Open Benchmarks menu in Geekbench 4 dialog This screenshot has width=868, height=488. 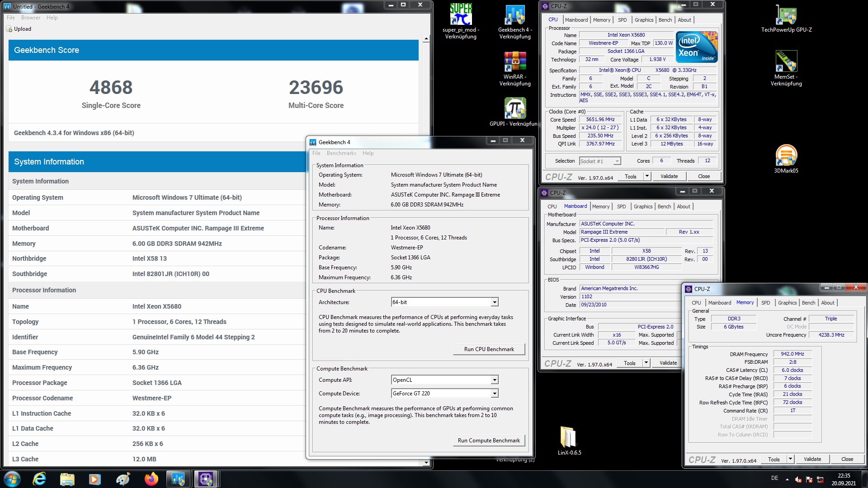point(341,153)
